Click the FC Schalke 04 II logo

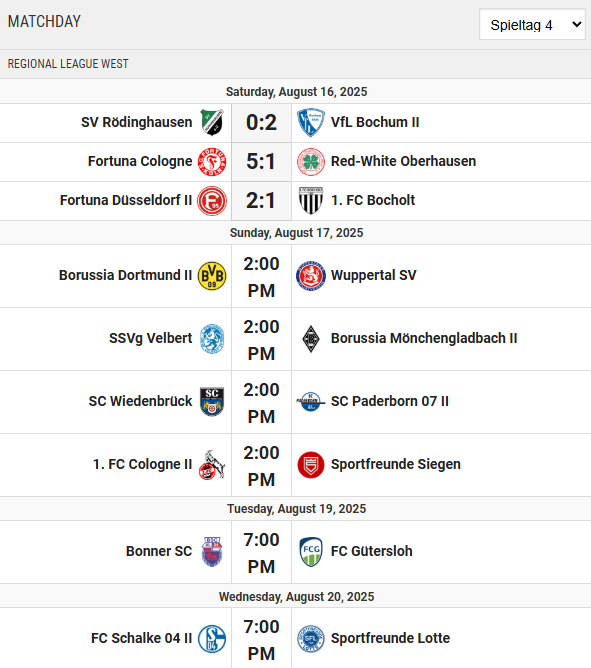coord(212,639)
